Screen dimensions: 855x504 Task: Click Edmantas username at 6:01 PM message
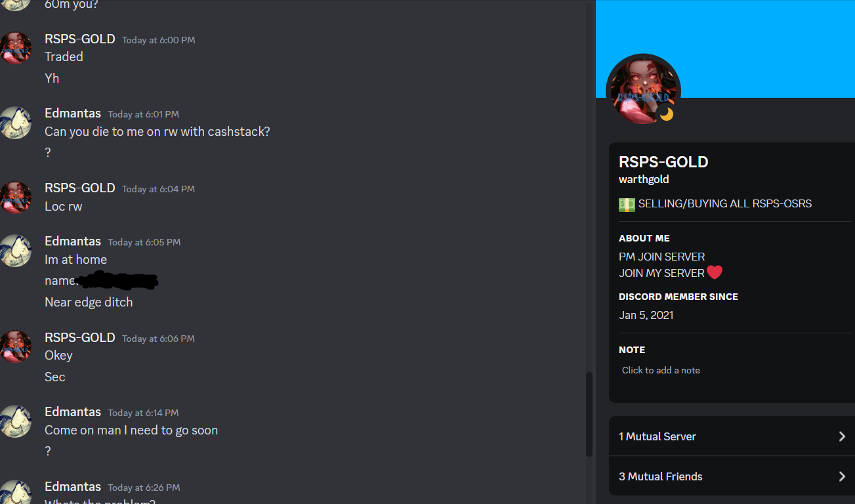[73, 114]
